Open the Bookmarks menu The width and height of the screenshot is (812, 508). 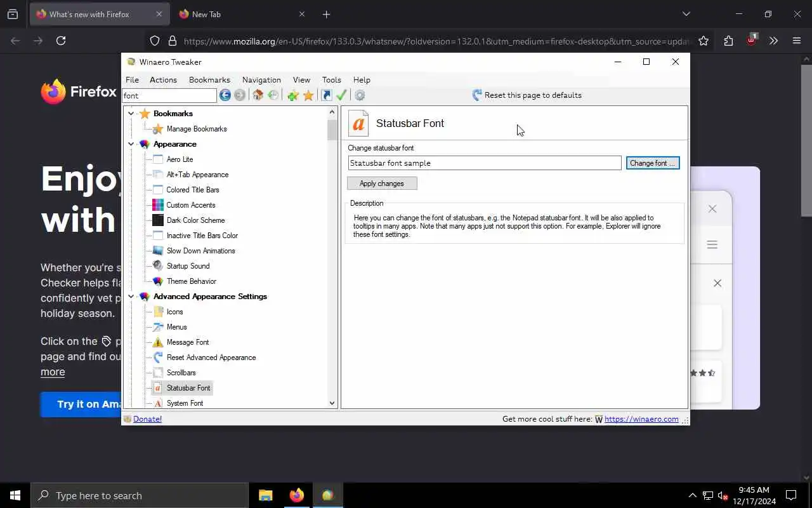pos(209,80)
